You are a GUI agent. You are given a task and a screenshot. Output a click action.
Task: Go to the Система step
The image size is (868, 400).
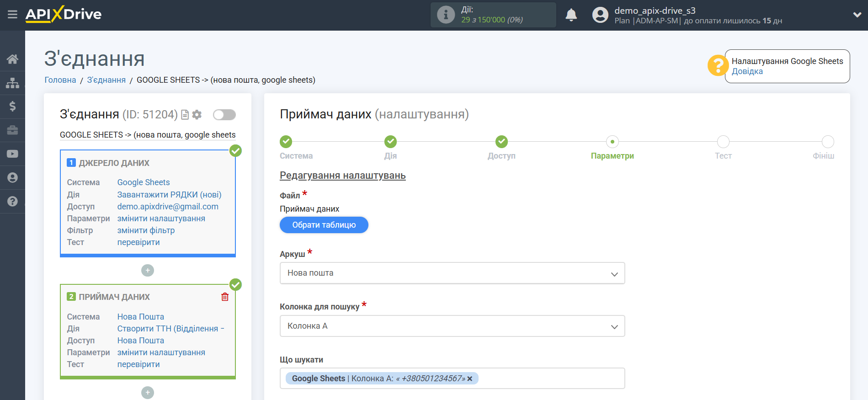pyautogui.click(x=286, y=142)
